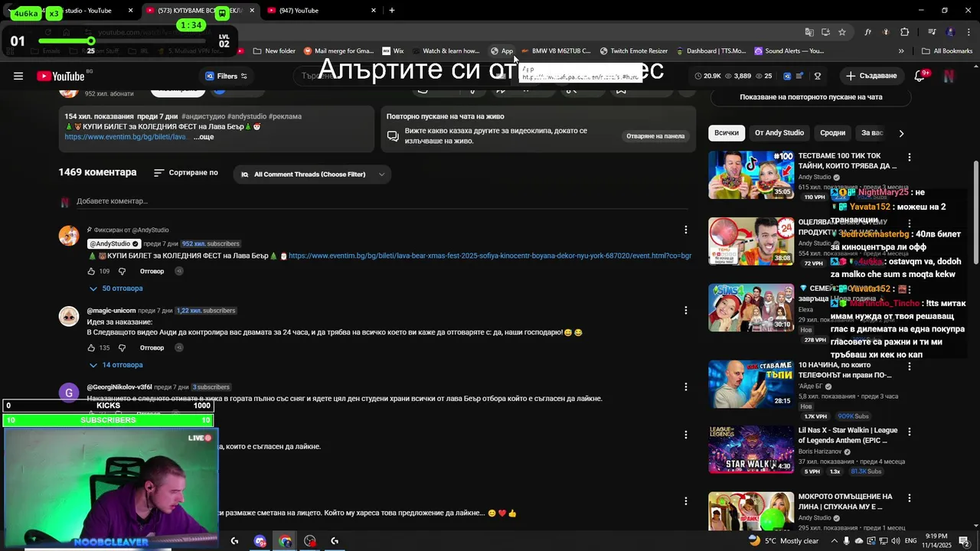The height and width of the screenshot is (551, 980).
Task: Dislike the pinned AndyStudio comment
Action: pyautogui.click(x=122, y=271)
